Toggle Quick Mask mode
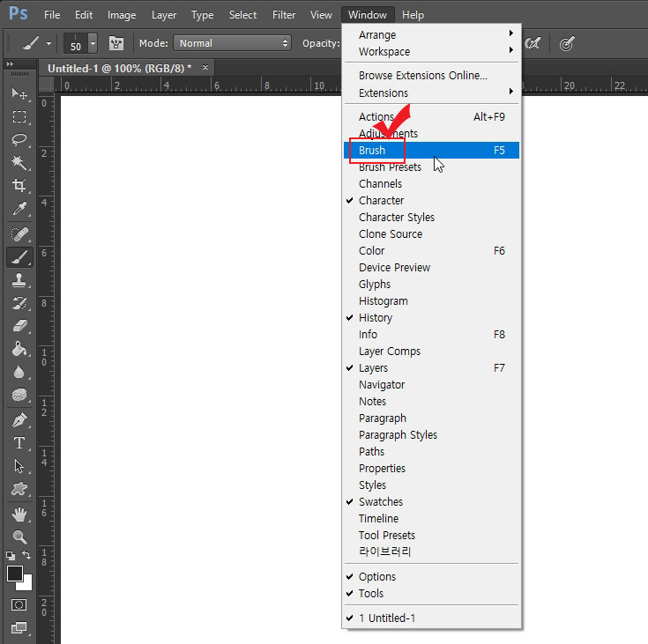The height and width of the screenshot is (644, 648). pyautogui.click(x=19, y=604)
